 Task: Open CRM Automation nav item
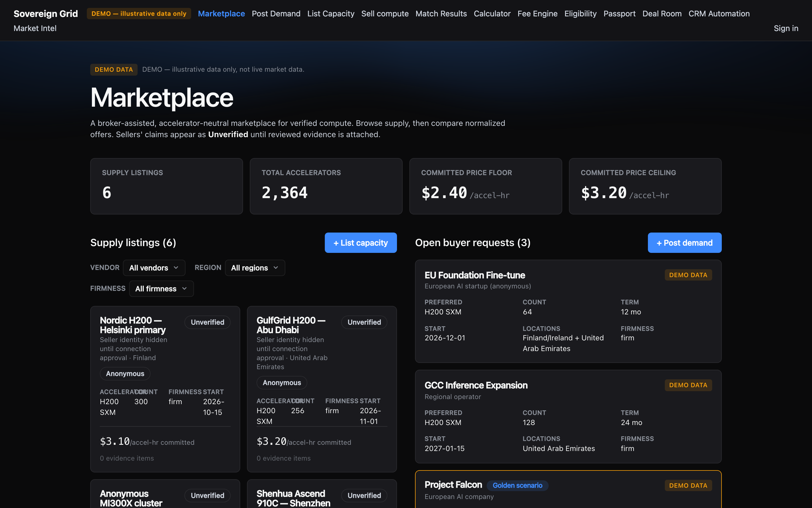(x=719, y=14)
